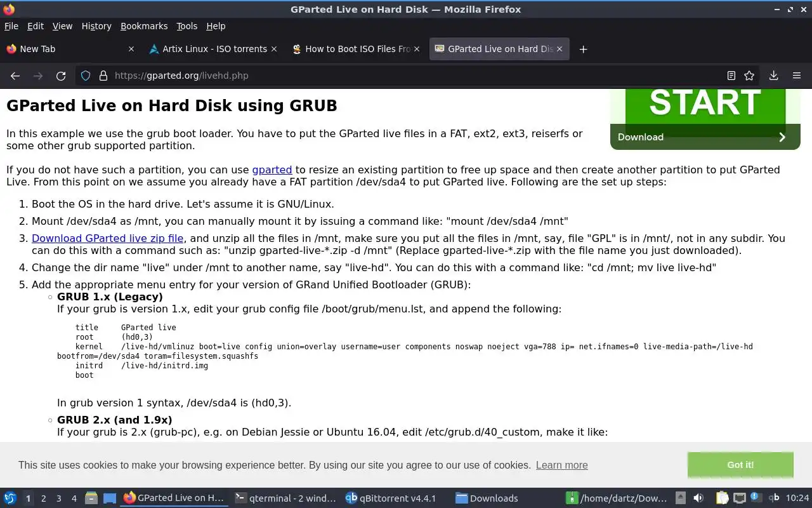Open the clipboard manager tray icon
This screenshot has width=812, height=508.
[722, 498]
